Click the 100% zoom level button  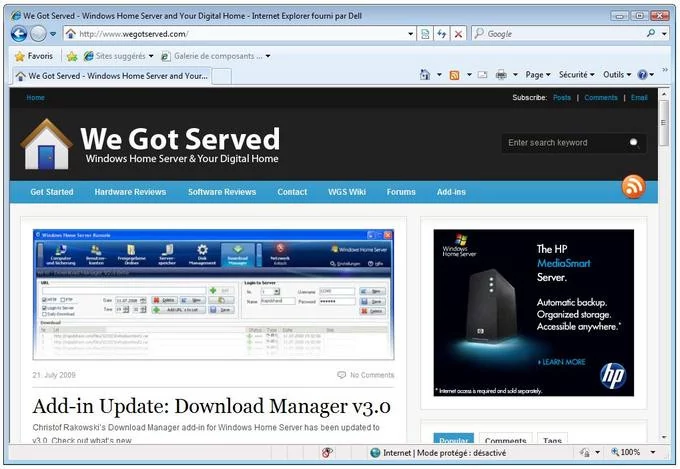pyautogui.click(x=626, y=453)
